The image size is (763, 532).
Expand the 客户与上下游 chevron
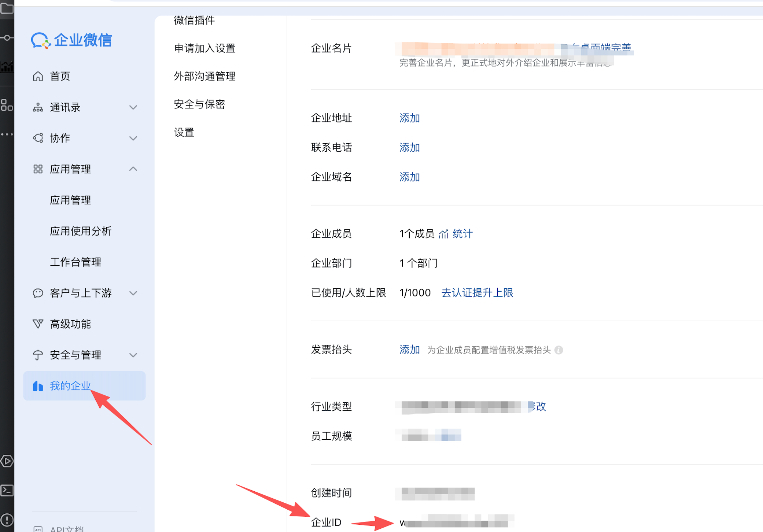133,293
